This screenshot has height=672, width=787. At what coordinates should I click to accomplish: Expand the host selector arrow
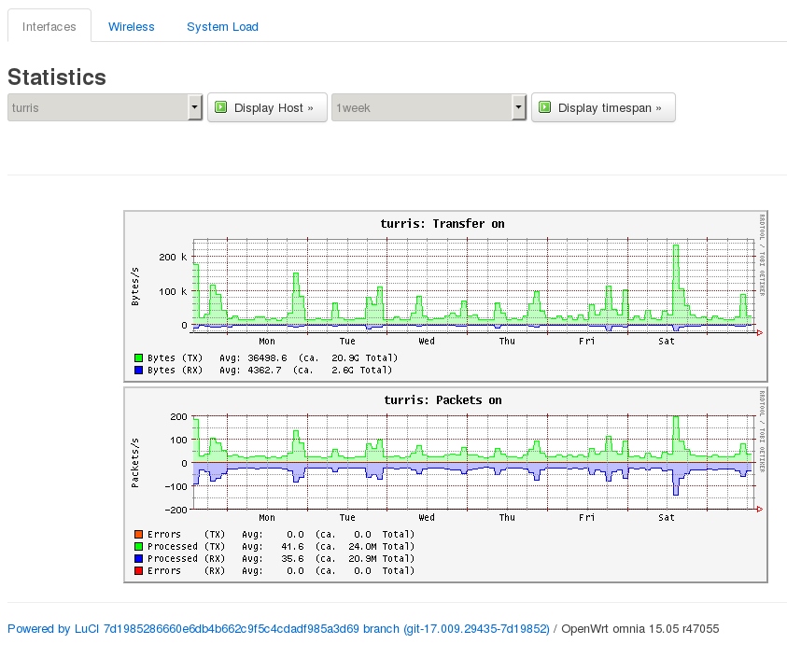[195, 107]
